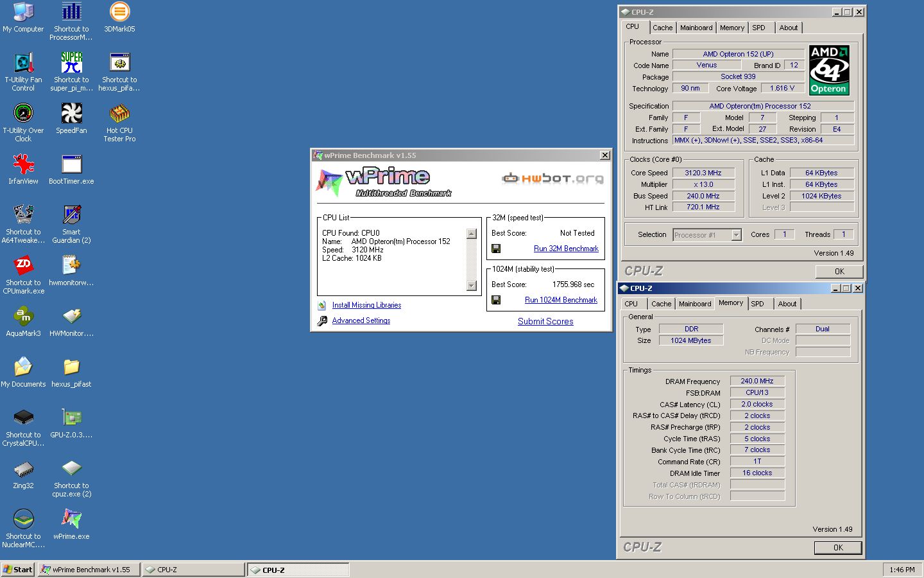The width and height of the screenshot is (924, 578).
Task: Click the Submit Scores link
Action: (545, 321)
